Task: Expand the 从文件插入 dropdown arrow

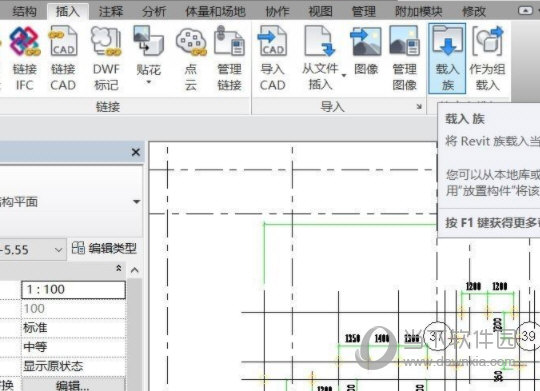Action: (x=344, y=76)
